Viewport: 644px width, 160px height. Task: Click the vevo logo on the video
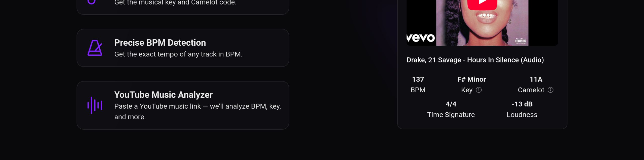pos(421,38)
